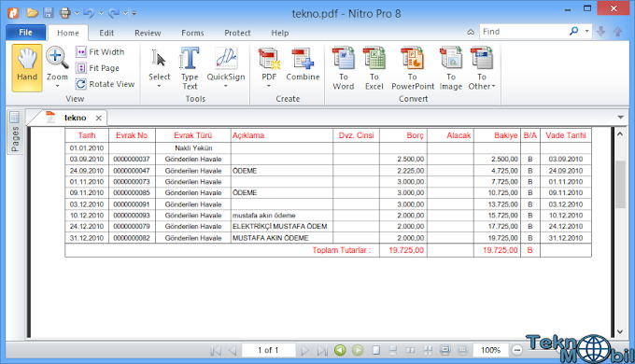
Task: Enable continuous page layout view
Action: [393, 350]
